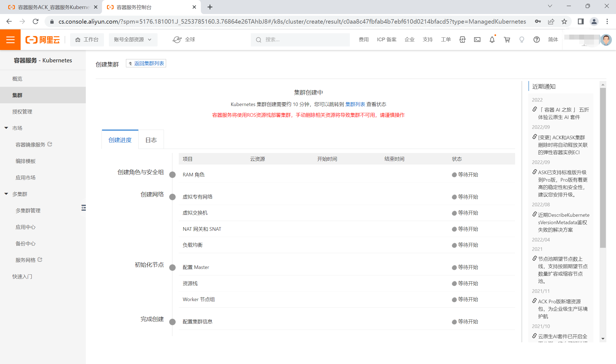Switch to 容器服务ACK browser tab
Image resolution: width=616 pixels, height=364 pixels.
coord(51,7)
